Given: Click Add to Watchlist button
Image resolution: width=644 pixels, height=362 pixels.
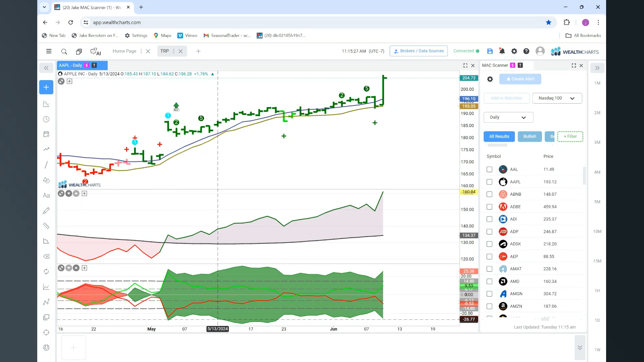Looking at the screenshot, I should coord(506,98).
